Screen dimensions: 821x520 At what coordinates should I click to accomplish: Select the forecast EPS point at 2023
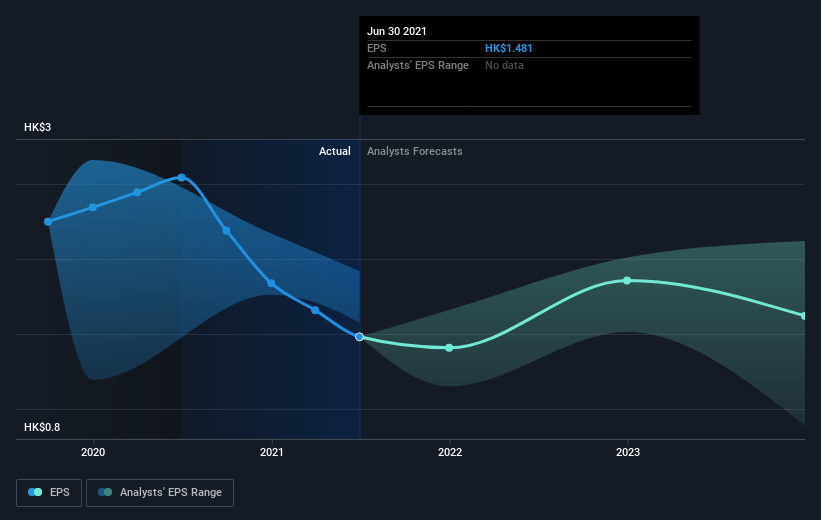(x=627, y=281)
